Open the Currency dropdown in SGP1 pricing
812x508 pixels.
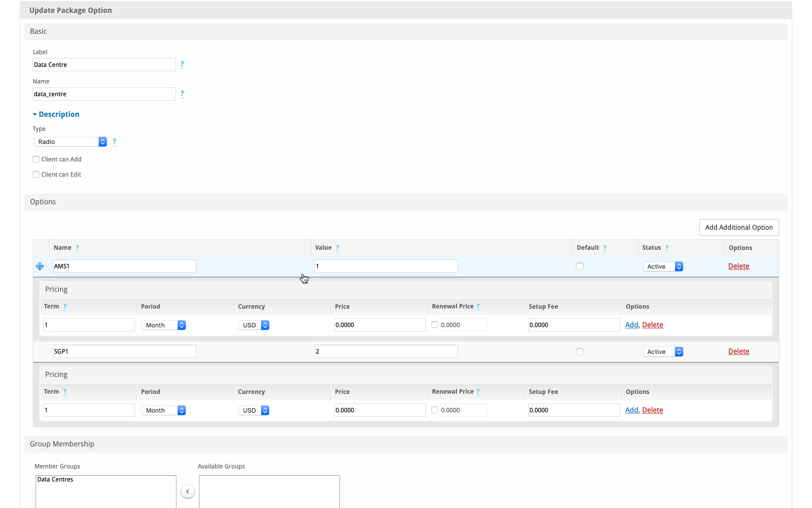click(x=254, y=411)
